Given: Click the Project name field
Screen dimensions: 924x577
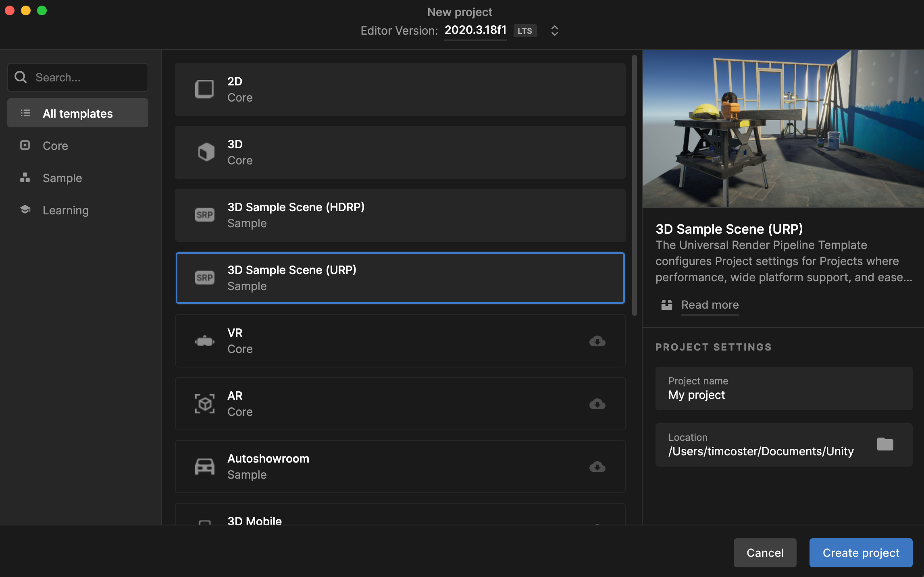Looking at the screenshot, I should [x=783, y=389].
